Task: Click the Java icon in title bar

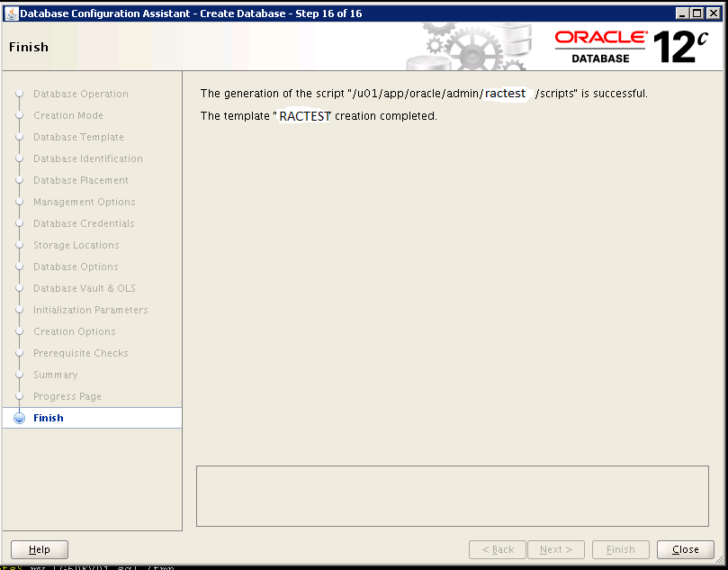Action: click(11, 14)
